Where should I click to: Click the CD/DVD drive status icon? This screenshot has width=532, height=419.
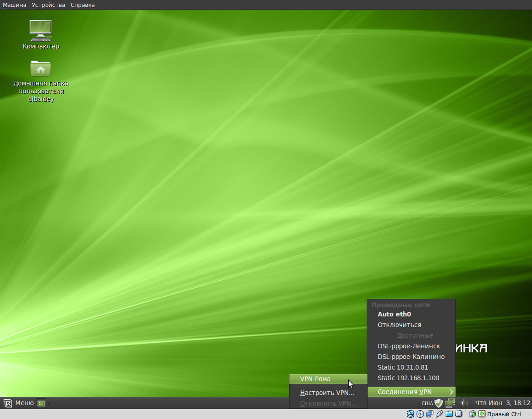[x=420, y=414]
